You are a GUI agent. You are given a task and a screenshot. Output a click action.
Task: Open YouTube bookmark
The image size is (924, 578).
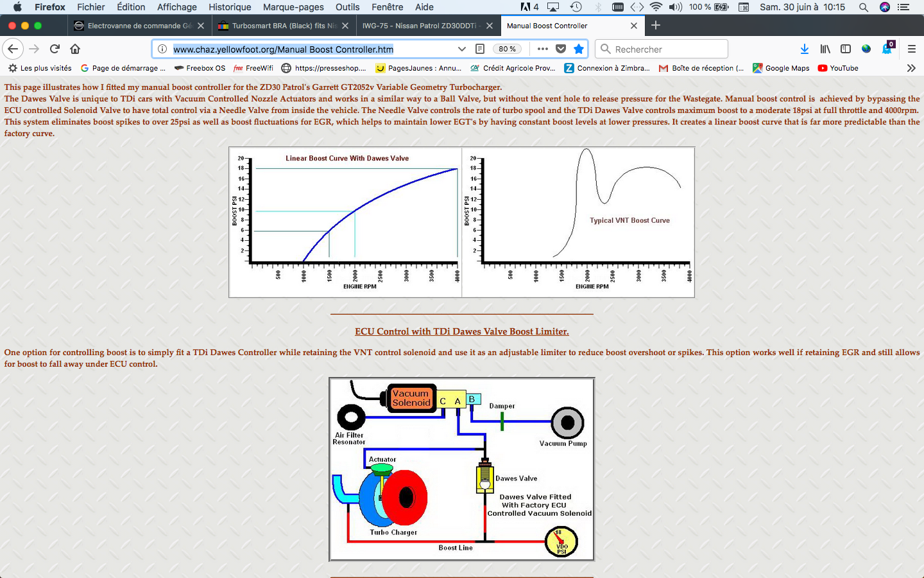click(x=838, y=68)
